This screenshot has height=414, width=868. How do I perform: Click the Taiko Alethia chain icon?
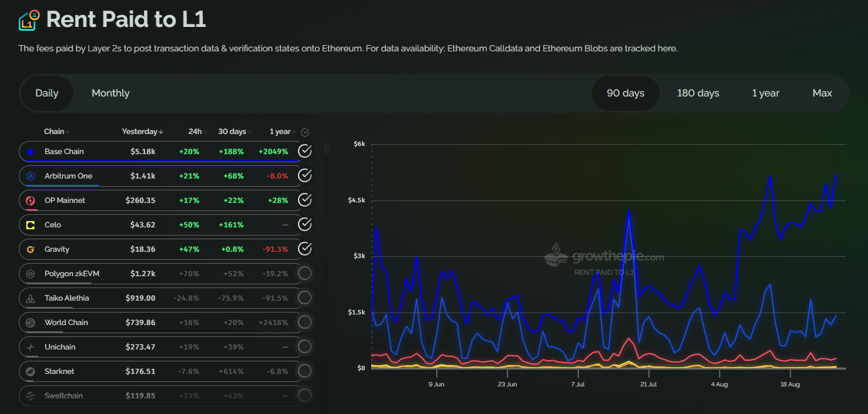click(30, 298)
